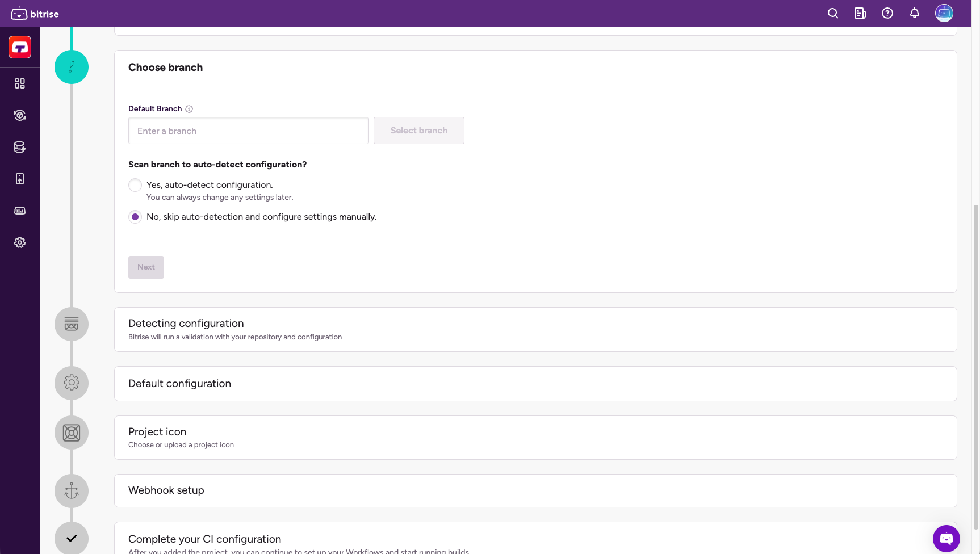Click the 'Enter a branch' input field
Screen dimensions: 980x554
pos(248,131)
